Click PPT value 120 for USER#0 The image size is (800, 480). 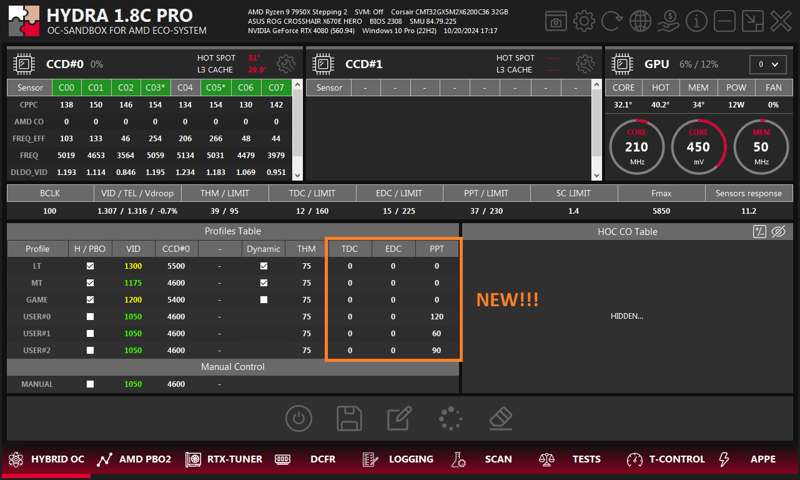[x=436, y=317]
